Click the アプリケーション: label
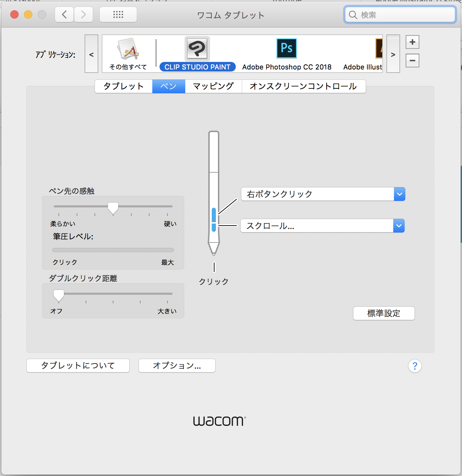 click(x=56, y=55)
